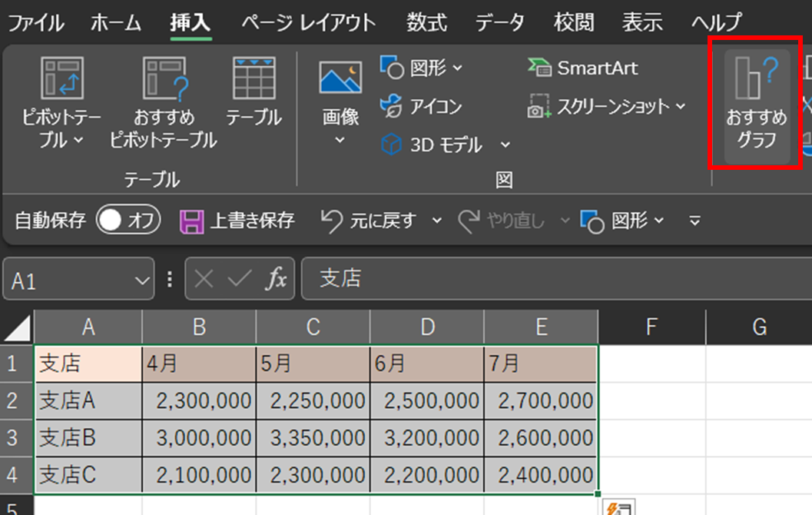
Task: Expand the スクリーンショット dropdown arrow
Action: 681,106
